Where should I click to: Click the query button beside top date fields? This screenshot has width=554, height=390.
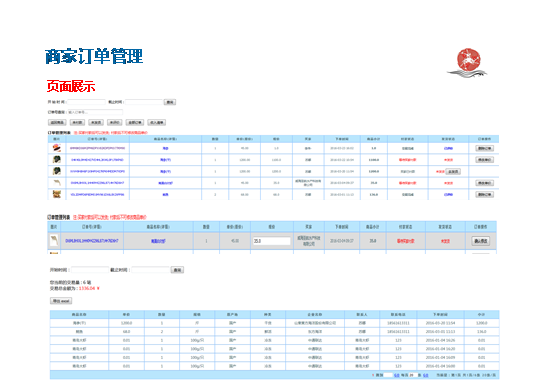(170, 102)
